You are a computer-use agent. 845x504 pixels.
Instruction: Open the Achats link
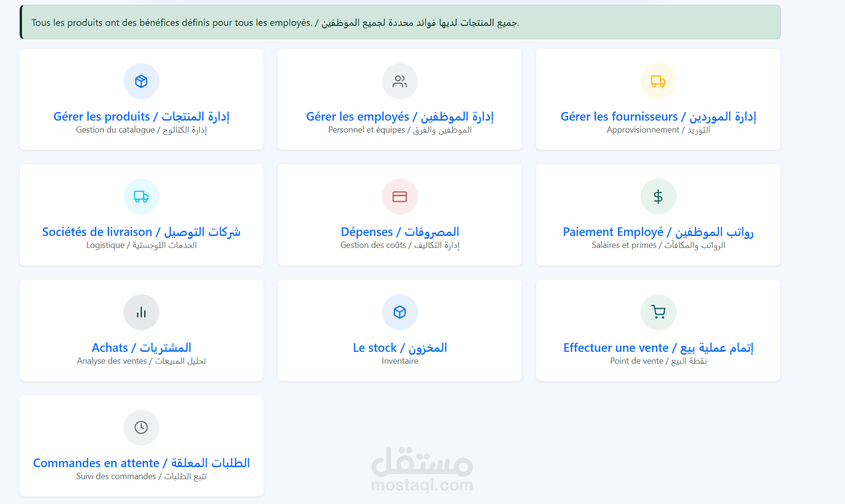coord(141,347)
